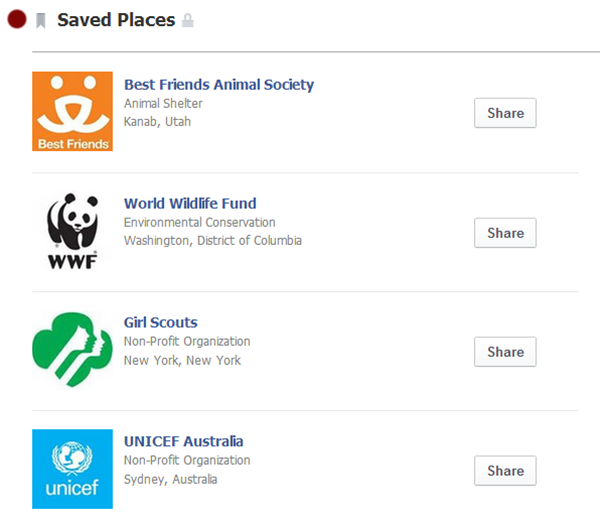Click the UNICEF blue logo image
Image resolution: width=600 pixels, height=526 pixels.
pyautogui.click(x=72, y=469)
